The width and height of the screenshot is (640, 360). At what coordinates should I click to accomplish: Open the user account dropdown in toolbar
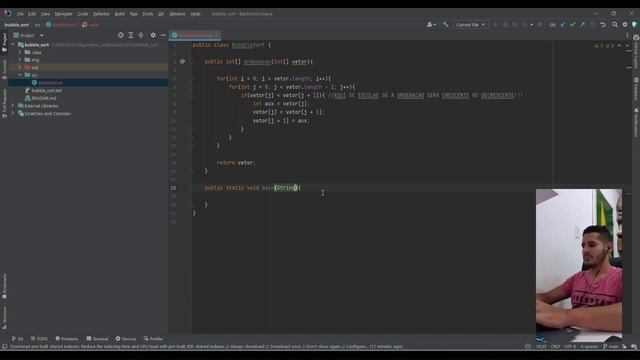(x=431, y=25)
